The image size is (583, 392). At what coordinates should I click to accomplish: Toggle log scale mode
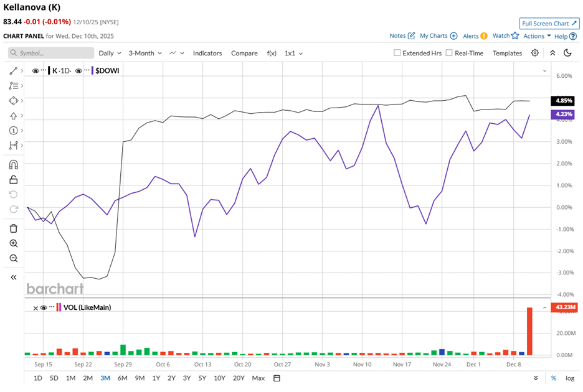click(x=570, y=378)
